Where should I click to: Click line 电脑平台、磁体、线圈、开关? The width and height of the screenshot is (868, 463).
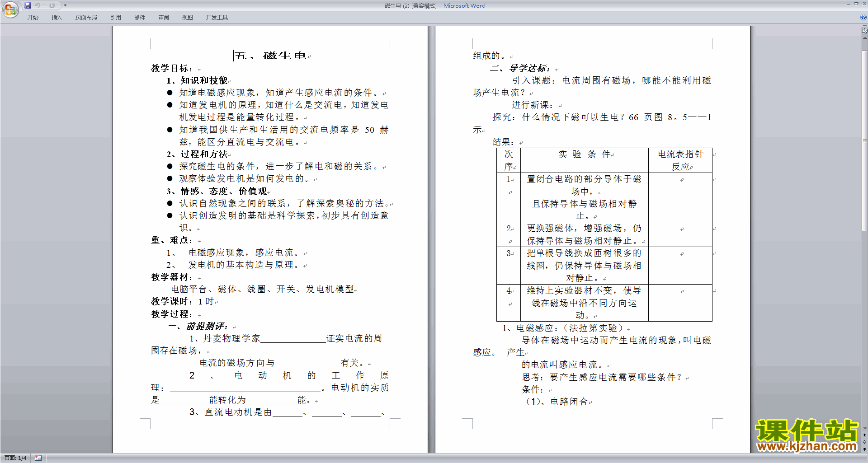click(263, 289)
